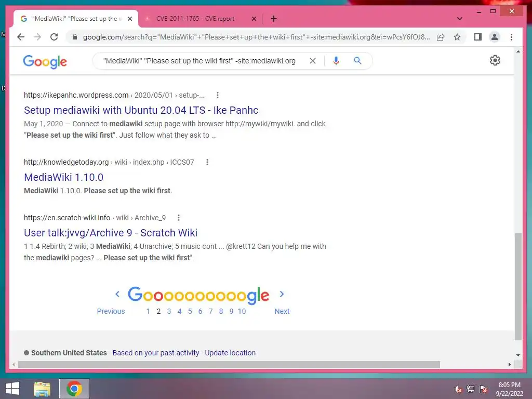
Task: Click the vertical scrollbar thumb
Action: [x=518, y=287]
